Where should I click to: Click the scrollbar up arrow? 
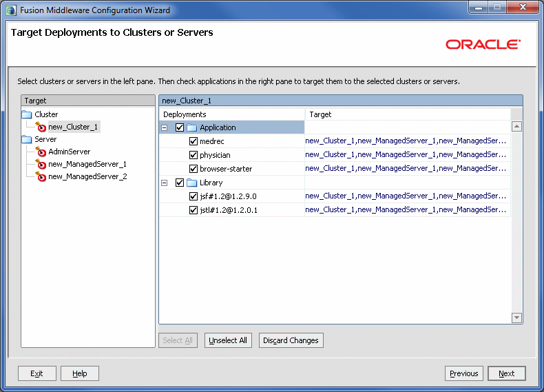(x=516, y=127)
